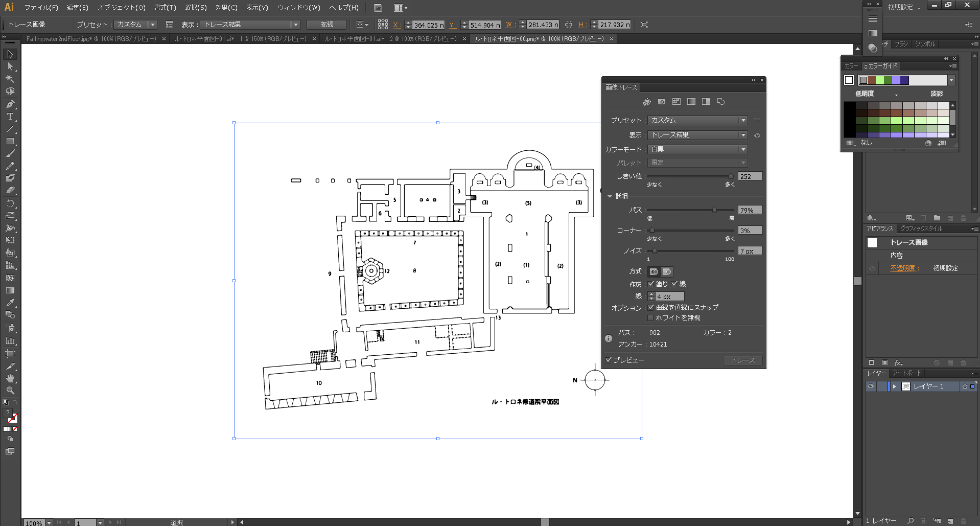
Task: Select the Eyedropper tool
Action: tap(10, 303)
